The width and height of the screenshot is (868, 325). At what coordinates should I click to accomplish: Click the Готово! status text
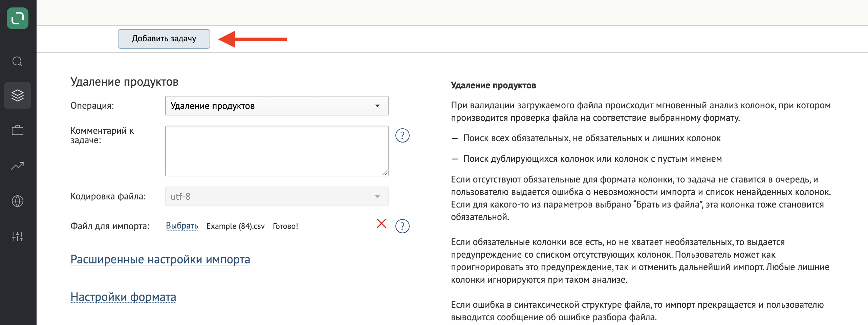(x=285, y=226)
